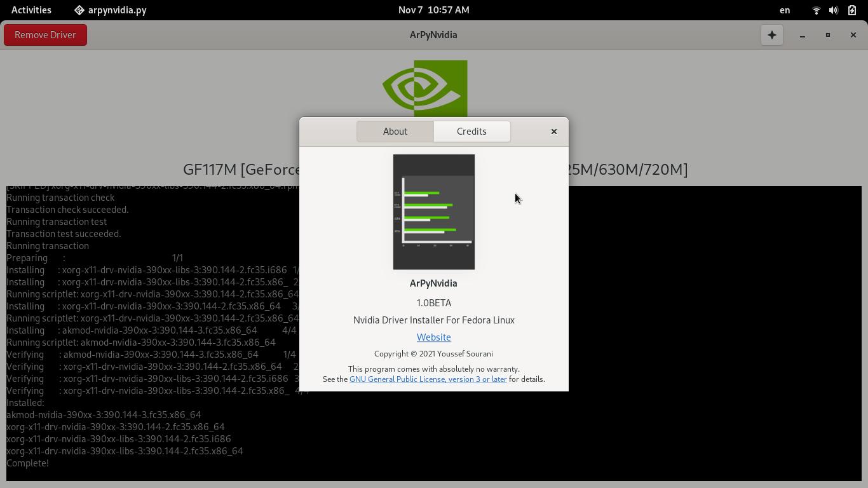
Task: Click 'Running scriptlet: akmod-nvidia-390xx' line
Action: (141, 342)
